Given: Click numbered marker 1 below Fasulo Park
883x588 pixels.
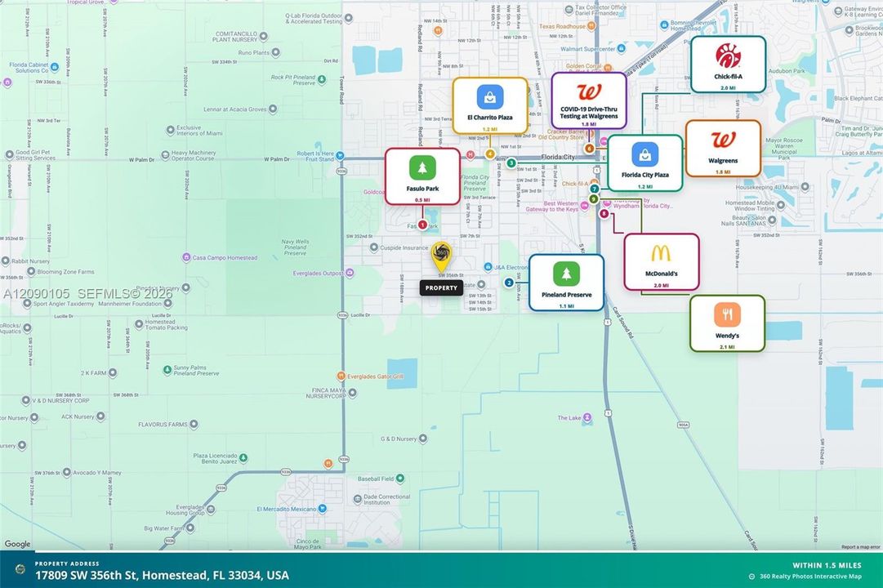Looking at the screenshot, I should [422, 225].
